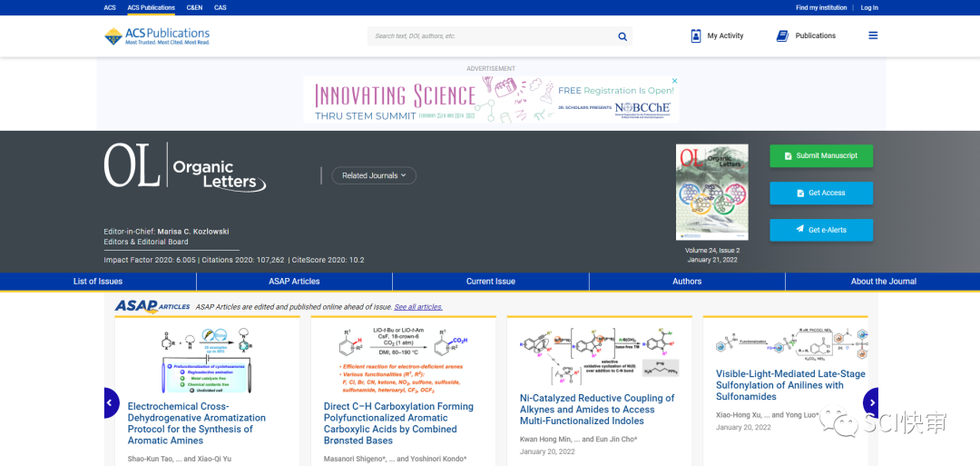Viewport: 980px width, 466px height.
Task: Open the See all articles link
Action: coord(418,307)
